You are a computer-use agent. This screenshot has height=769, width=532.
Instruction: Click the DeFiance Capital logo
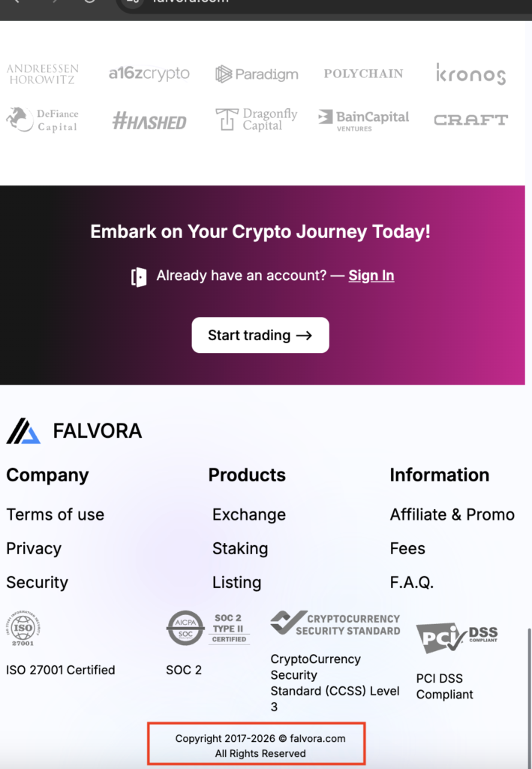click(43, 120)
